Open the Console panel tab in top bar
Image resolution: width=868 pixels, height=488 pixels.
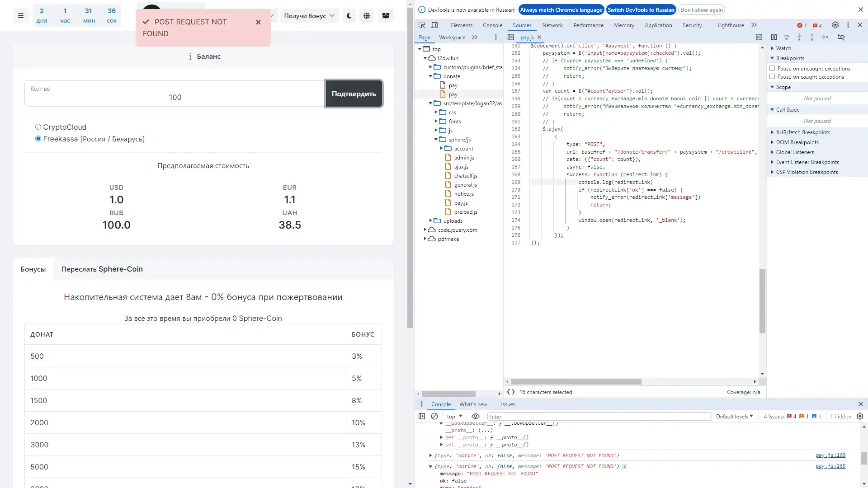coord(492,25)
